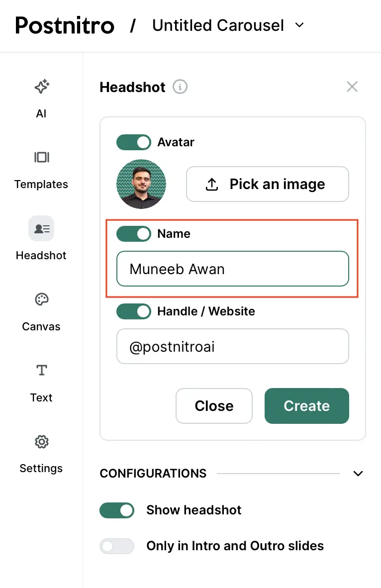Open the Templates panel icon
This screenshot has height=588, width=381.
click(x=41, y=158)
